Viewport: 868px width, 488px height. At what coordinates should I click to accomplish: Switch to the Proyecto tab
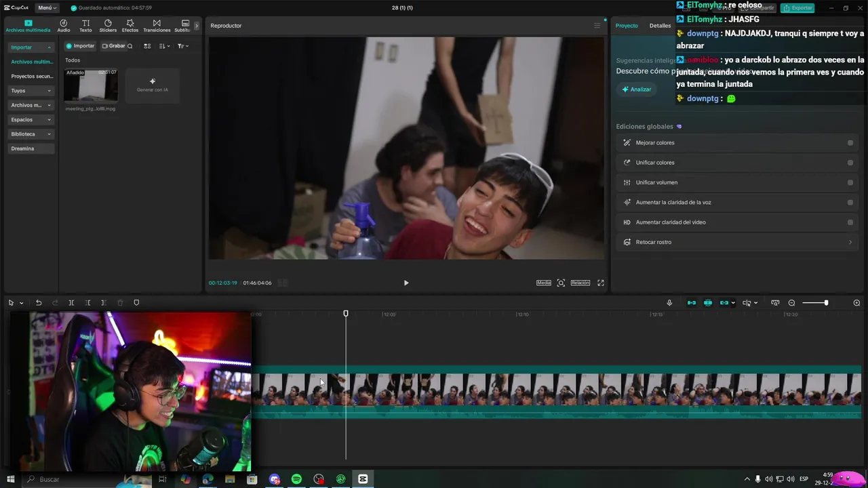(627, 26)
